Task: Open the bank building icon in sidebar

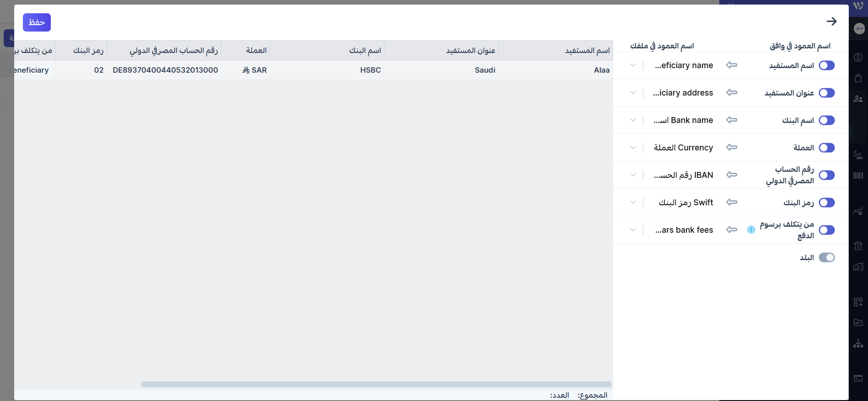Action: (x=858, y=246)
